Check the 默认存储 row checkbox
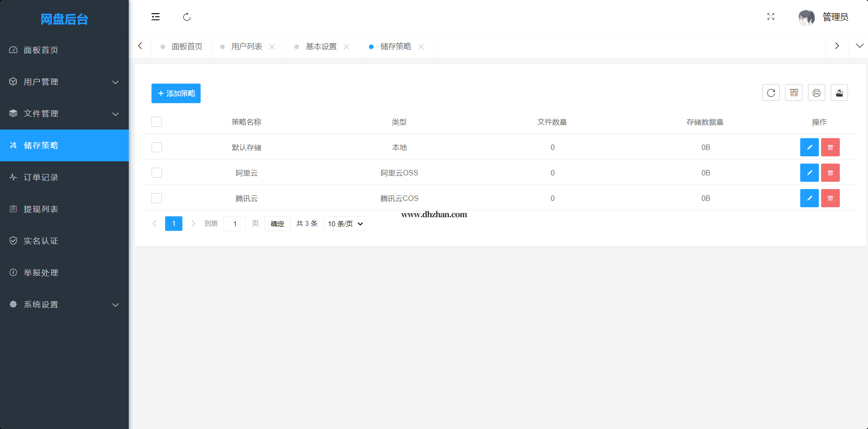This screenshot has height=429, width=868. (x=157, y=147)
